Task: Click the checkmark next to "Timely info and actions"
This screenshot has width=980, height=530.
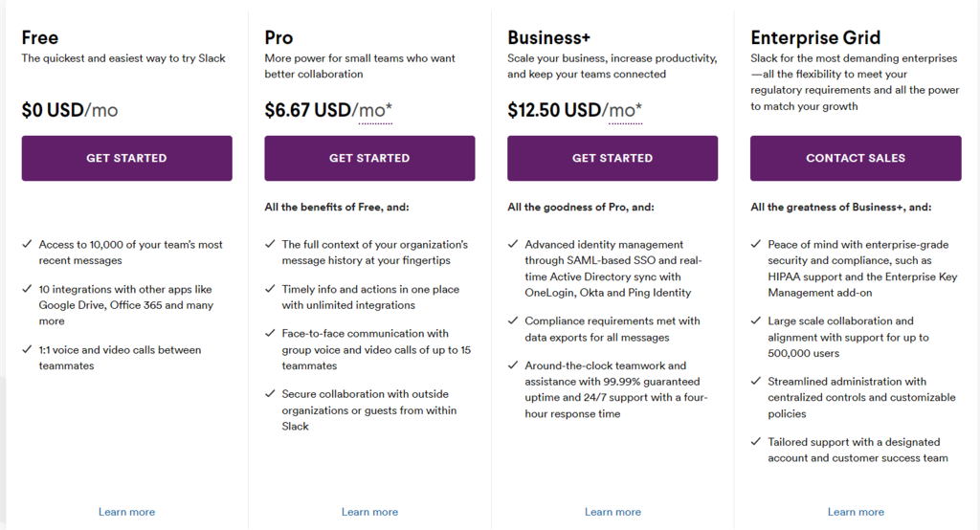Action: pyautogui.click(x=270, y=289)
